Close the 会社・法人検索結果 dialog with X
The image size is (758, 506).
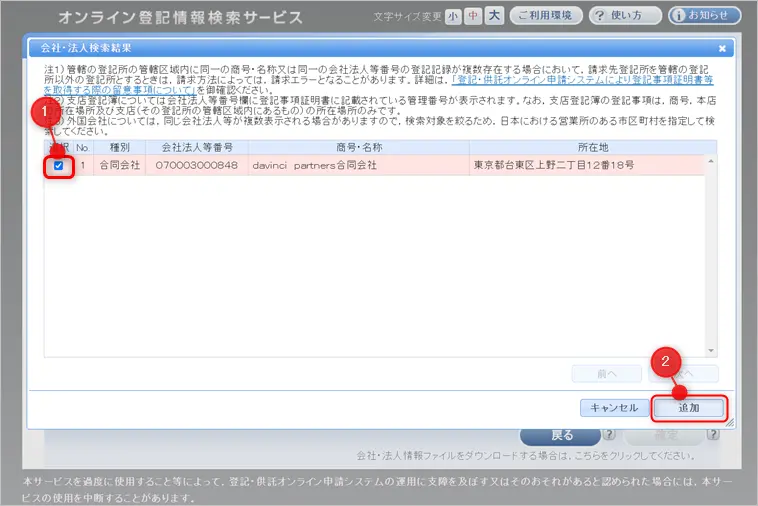[722, 48]
